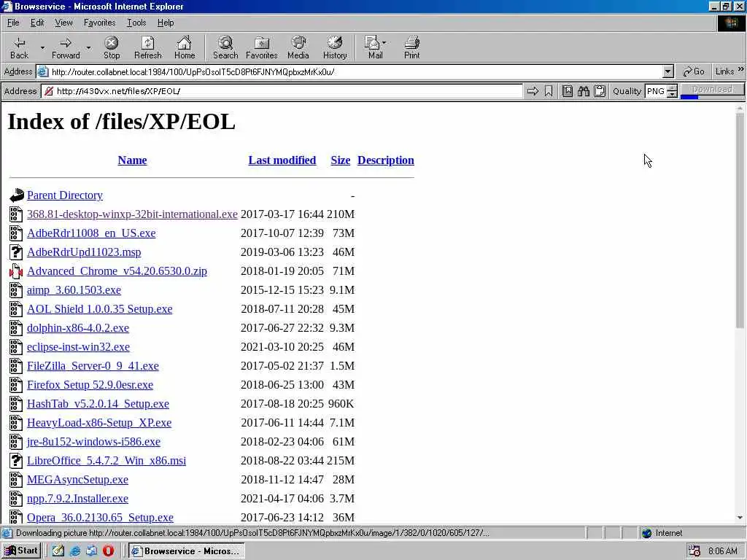This screenshot has height=560, width=747.
Task: Click npp.7.9.2.Installer.exe link
Action: point(77,499)
